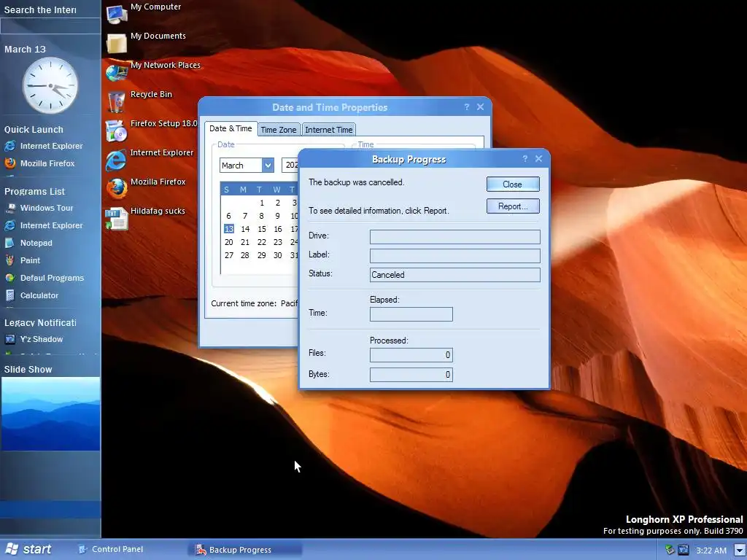Click Y'z Shadow in Legacy Notifications
This screenshot has width=747, height=560.
(x=34, y=339)
